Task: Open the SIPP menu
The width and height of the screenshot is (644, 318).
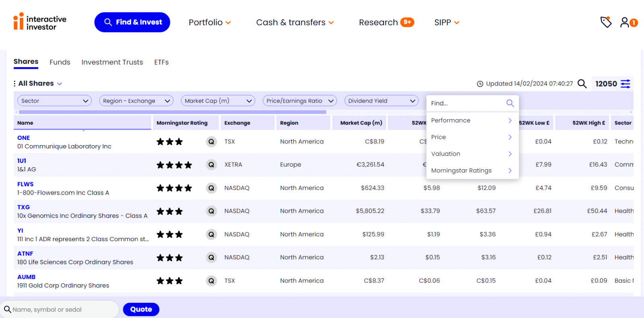Action: (x=447, y=23)
